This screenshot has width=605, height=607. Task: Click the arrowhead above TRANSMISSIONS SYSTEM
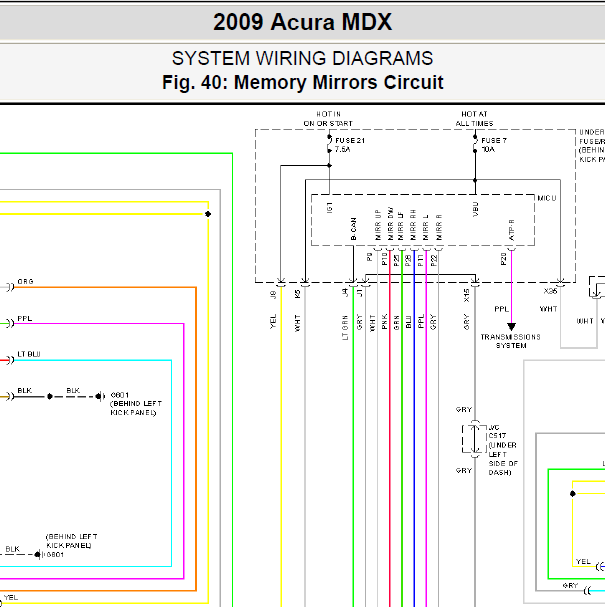(x=511, y=326)
